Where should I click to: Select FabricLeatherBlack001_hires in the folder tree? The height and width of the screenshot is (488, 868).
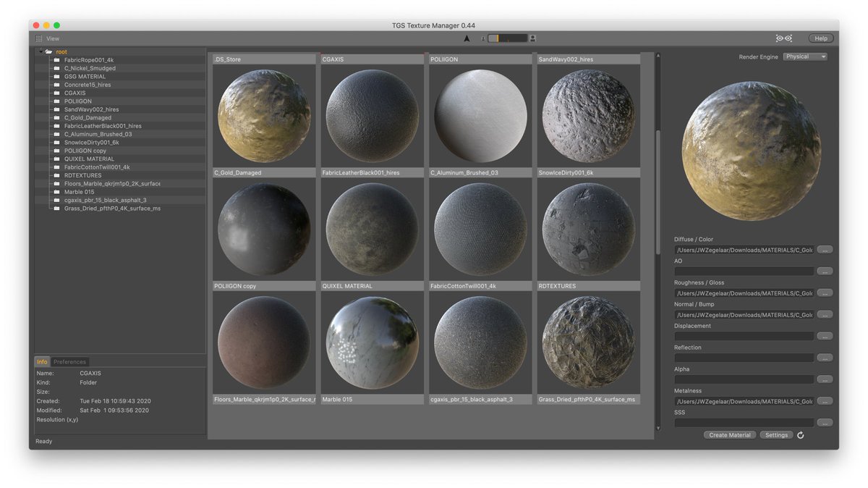pos(103,126)
